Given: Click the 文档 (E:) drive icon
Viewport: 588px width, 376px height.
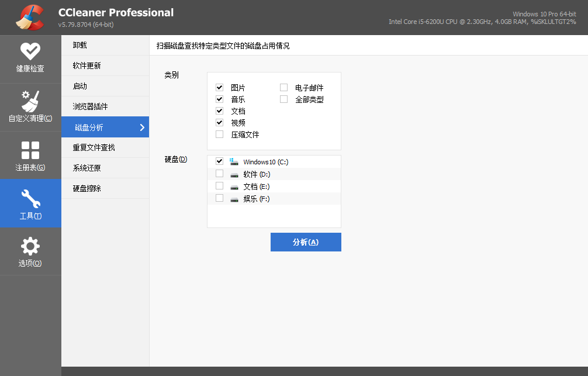Looking at the screenshot, I should [x=234, y=187].
